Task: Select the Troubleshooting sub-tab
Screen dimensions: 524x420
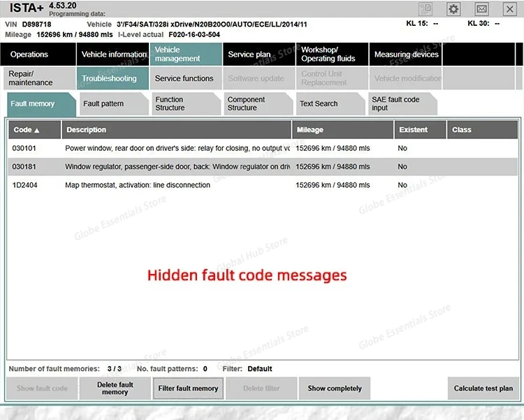Action: pyautogui.click(x=112, y=78)
